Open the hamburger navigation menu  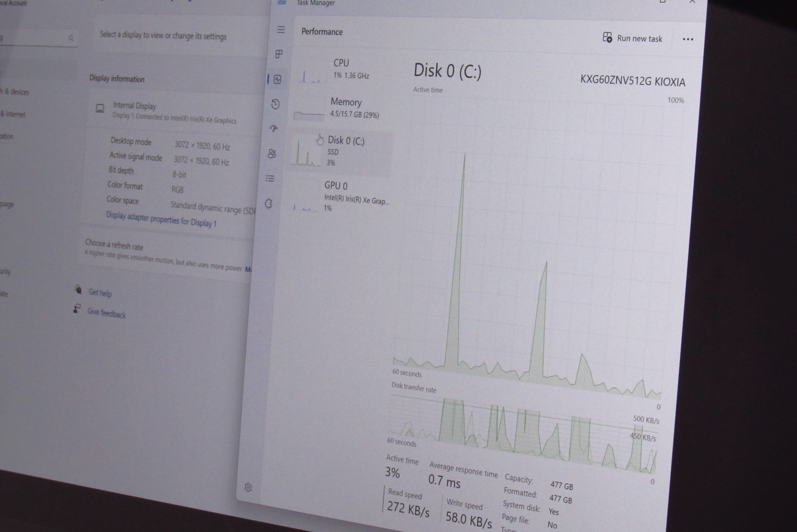click(x=281, y=30)
